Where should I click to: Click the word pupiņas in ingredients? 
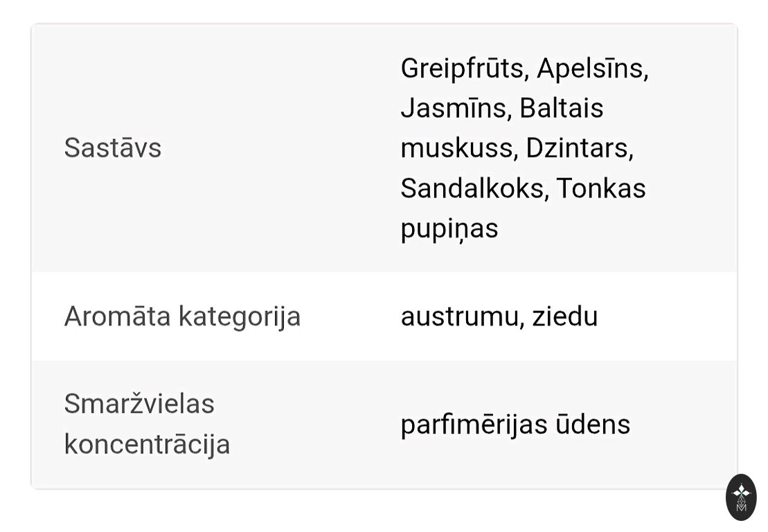coord(449,229)
